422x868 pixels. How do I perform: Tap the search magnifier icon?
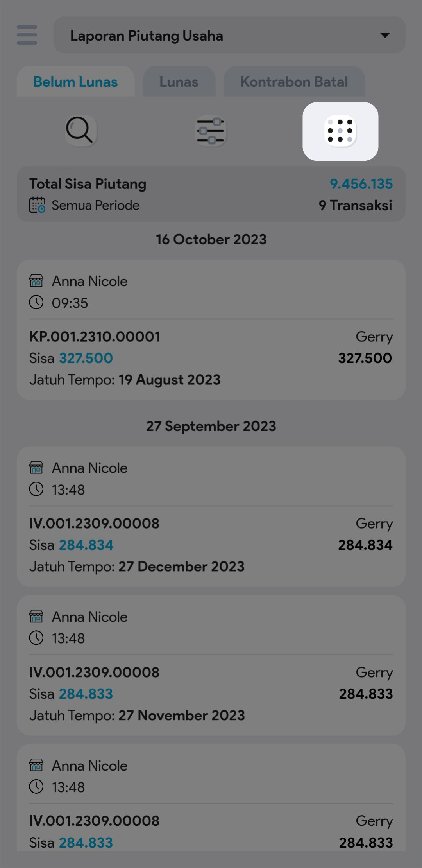coord(80,131)
